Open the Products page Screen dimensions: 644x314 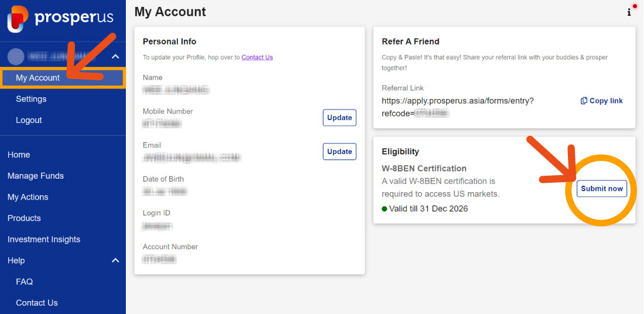click(24, 218)
